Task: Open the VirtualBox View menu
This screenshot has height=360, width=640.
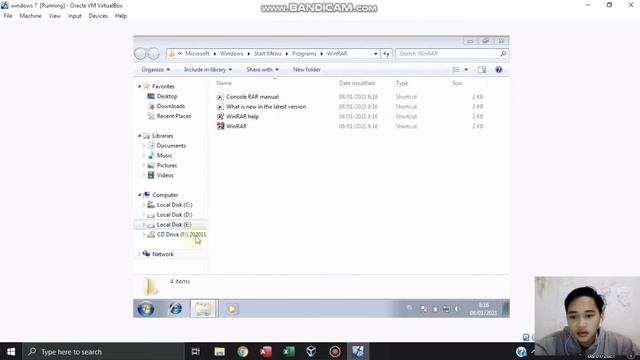Action: [x=54, y=16]
